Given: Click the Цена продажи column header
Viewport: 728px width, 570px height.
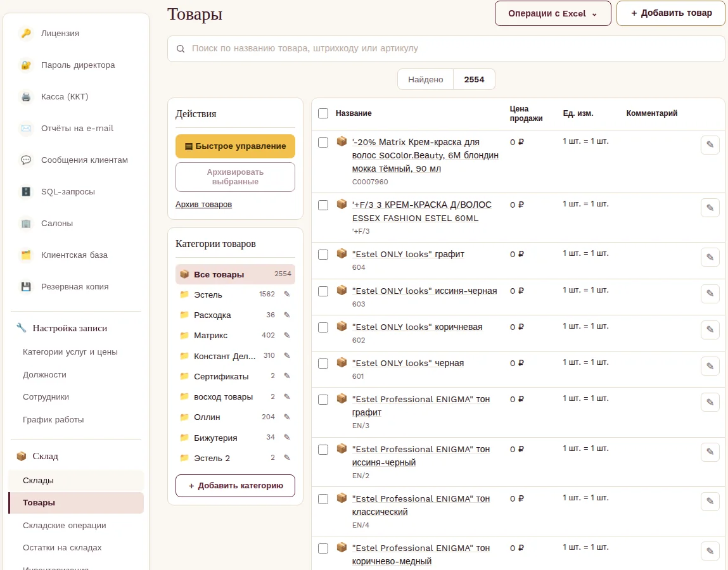Looking at the screenshot, I should coord(526,113).
